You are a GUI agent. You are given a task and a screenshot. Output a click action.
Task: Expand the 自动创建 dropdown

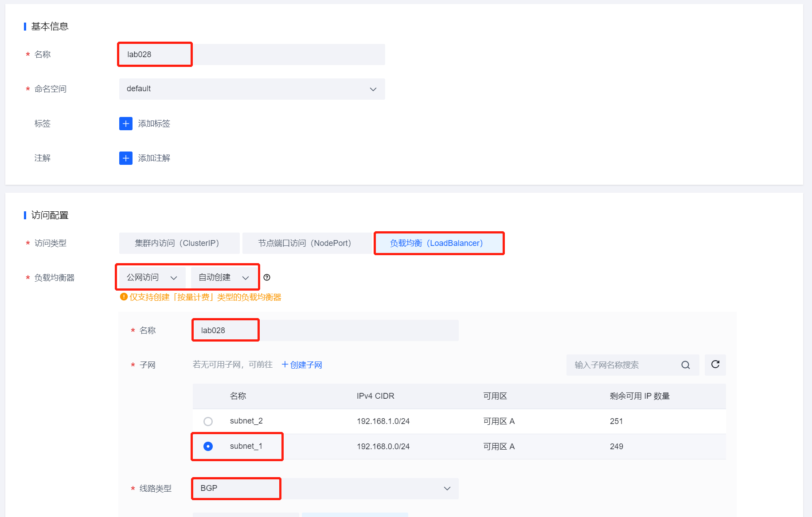(224, 277)
